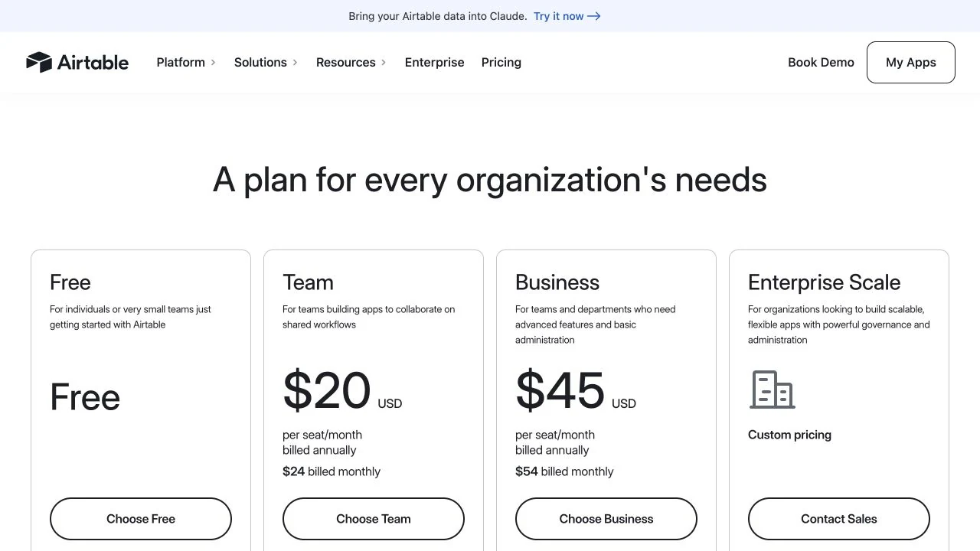980x551 pixels.
Task: Click the $20 Team price
Action: 327,390
